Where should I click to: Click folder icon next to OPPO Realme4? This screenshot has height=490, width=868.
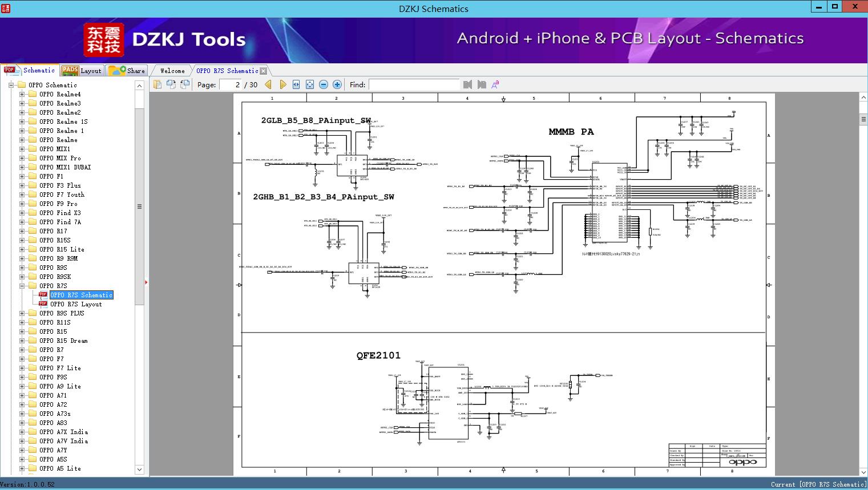pyautogui.click(x=33, y=94)
